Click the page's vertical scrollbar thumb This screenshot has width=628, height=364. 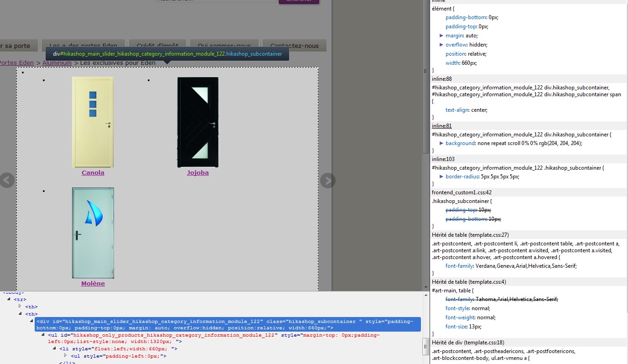[426, 78]
